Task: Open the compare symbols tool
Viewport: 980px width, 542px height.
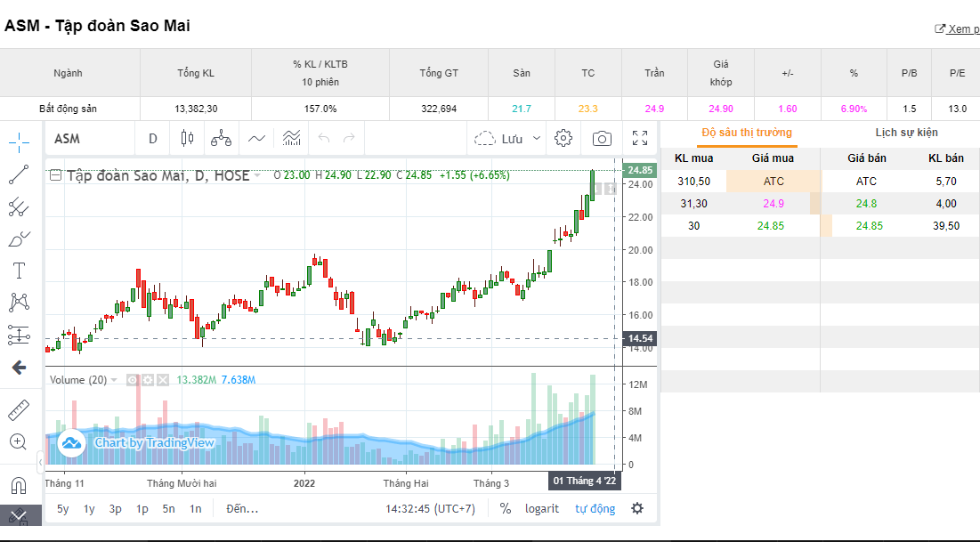Action: [x=221, y=139]
